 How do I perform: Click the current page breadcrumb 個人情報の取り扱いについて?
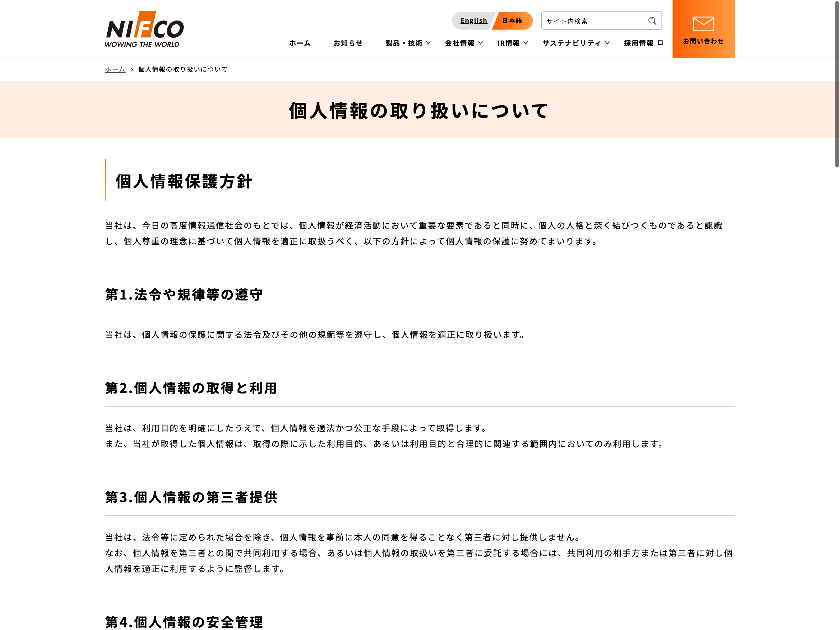pos(182,69)
